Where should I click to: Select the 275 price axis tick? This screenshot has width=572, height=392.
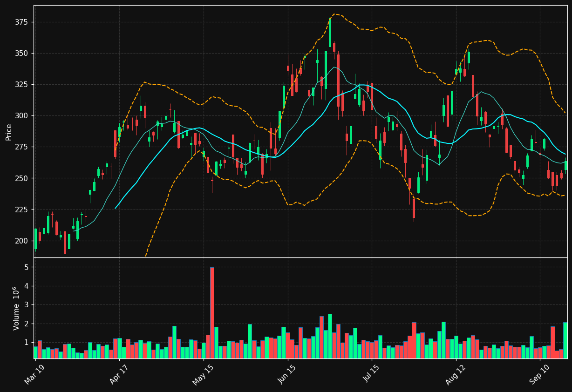pos(22,147)
